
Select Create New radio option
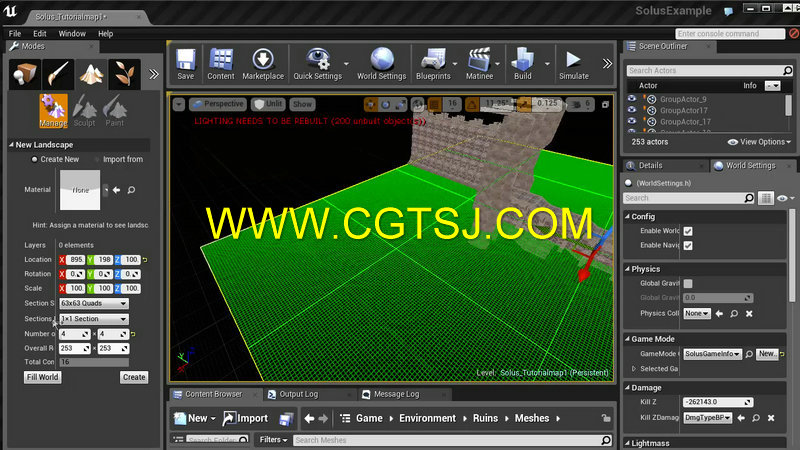[x=56, y=159]
